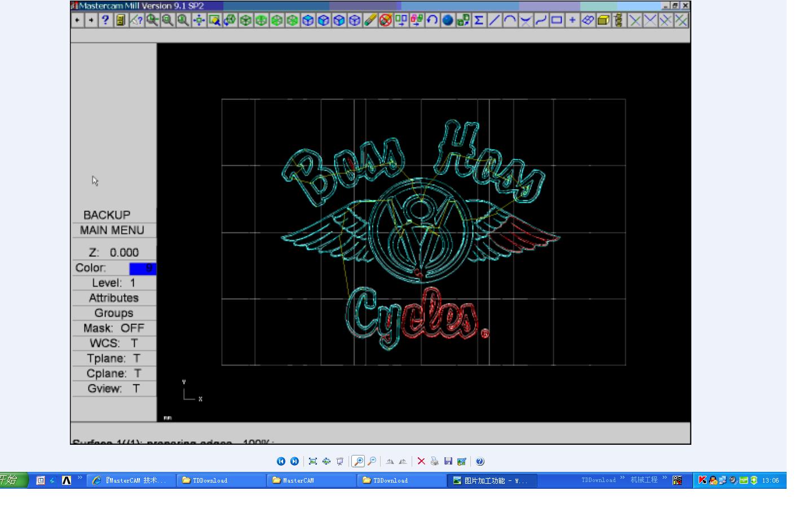
Task: Toggle Mask: OFF setting
Action: [x=114, y=329]
